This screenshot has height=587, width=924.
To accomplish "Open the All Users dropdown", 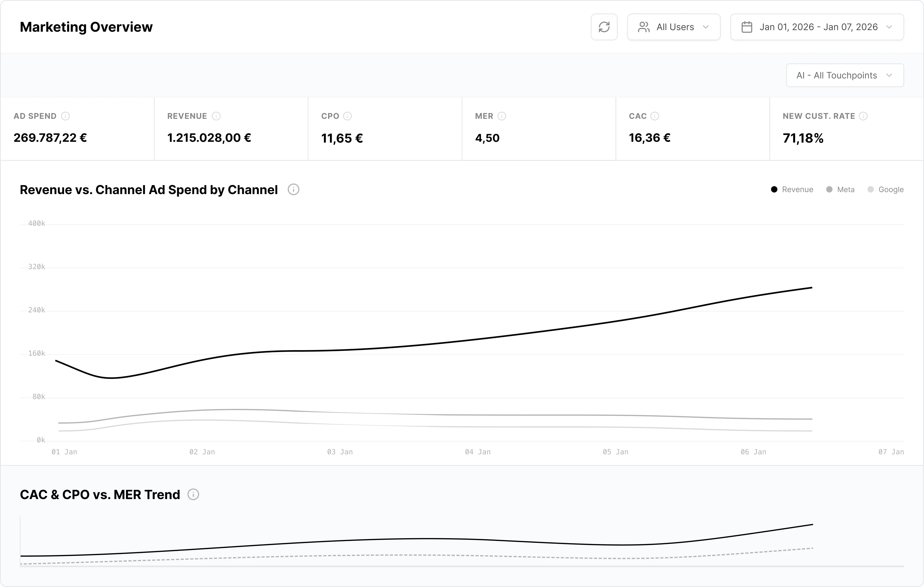I will coord(673,27).
